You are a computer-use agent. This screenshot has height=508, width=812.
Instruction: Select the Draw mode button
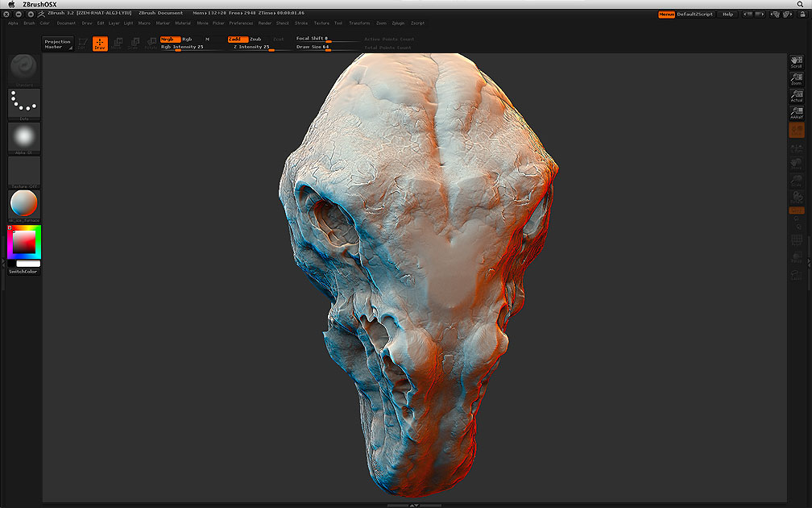click(x=100, y=44)
